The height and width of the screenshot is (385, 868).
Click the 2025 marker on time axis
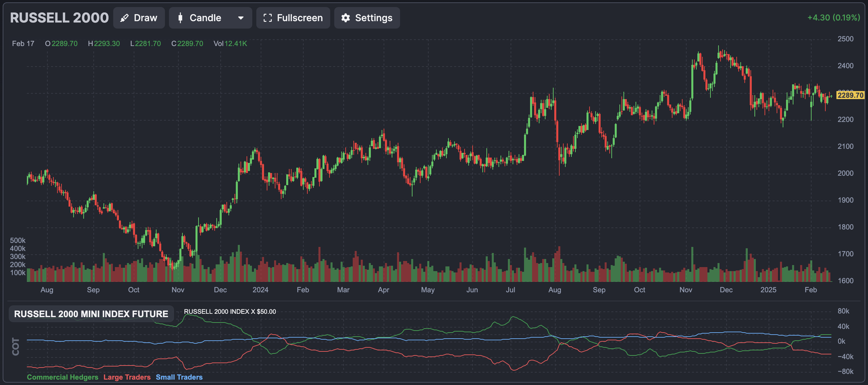pyautogui.click(x=768, y=290)
